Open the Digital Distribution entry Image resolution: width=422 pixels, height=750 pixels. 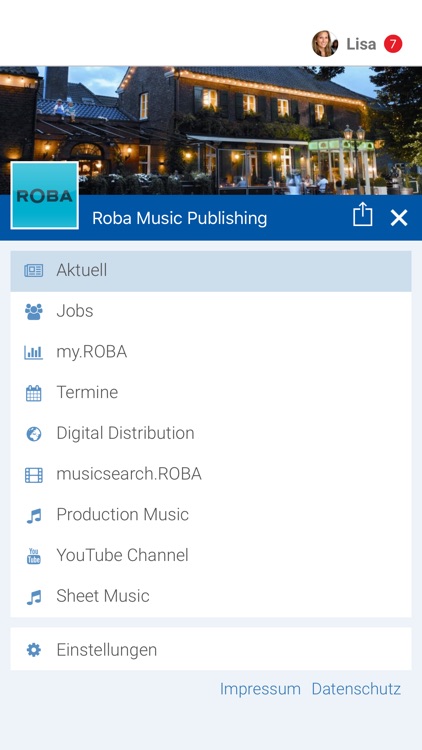[211, 433]
